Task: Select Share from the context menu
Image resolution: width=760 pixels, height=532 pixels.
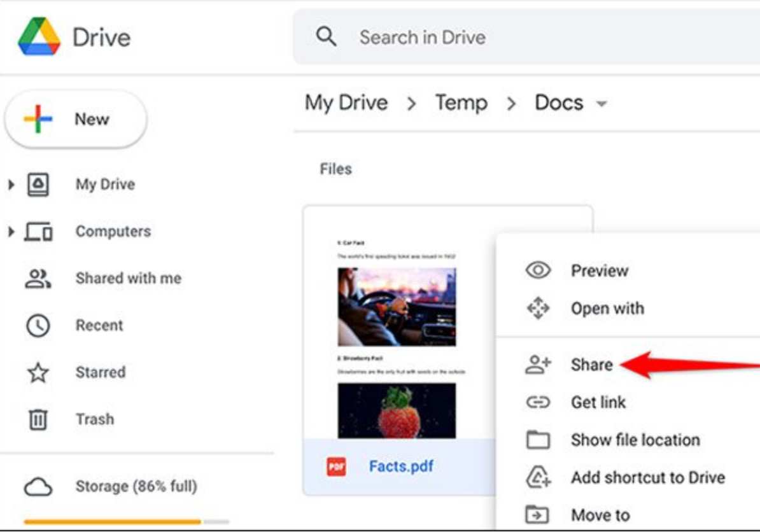Action: click(x=591, y=365)
